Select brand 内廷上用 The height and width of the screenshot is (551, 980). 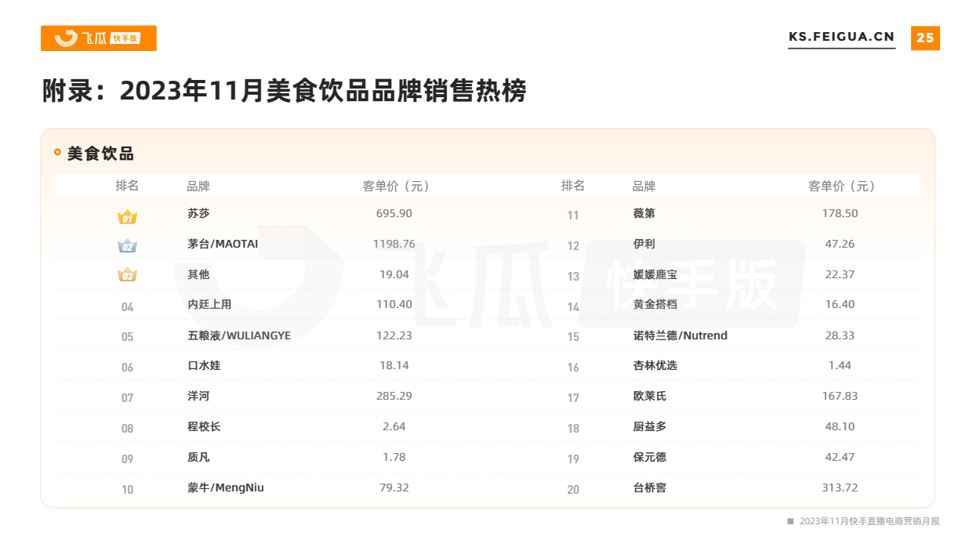coord(209,304)
